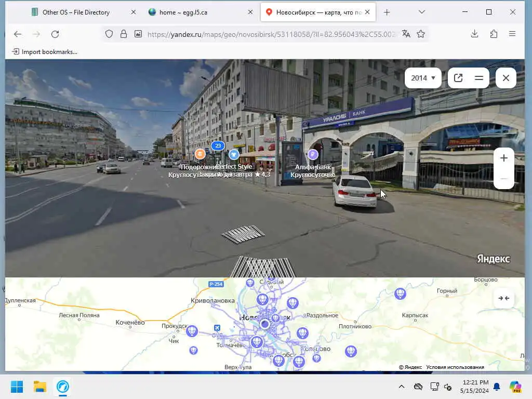Screen dimensions: 532x399
Task: Go forward to the next page
Action: pyautogui.click(x=36, y=34)
